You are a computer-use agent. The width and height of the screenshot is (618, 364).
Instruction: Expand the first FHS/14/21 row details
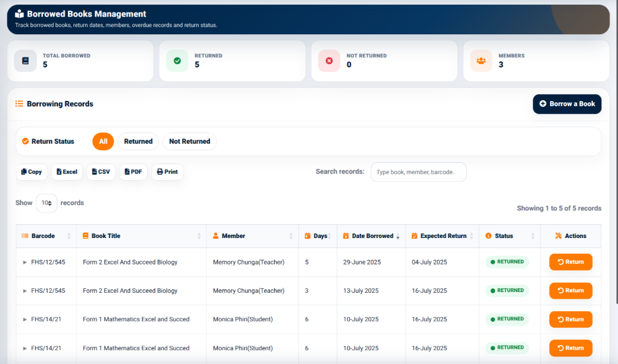pos(25,320)
